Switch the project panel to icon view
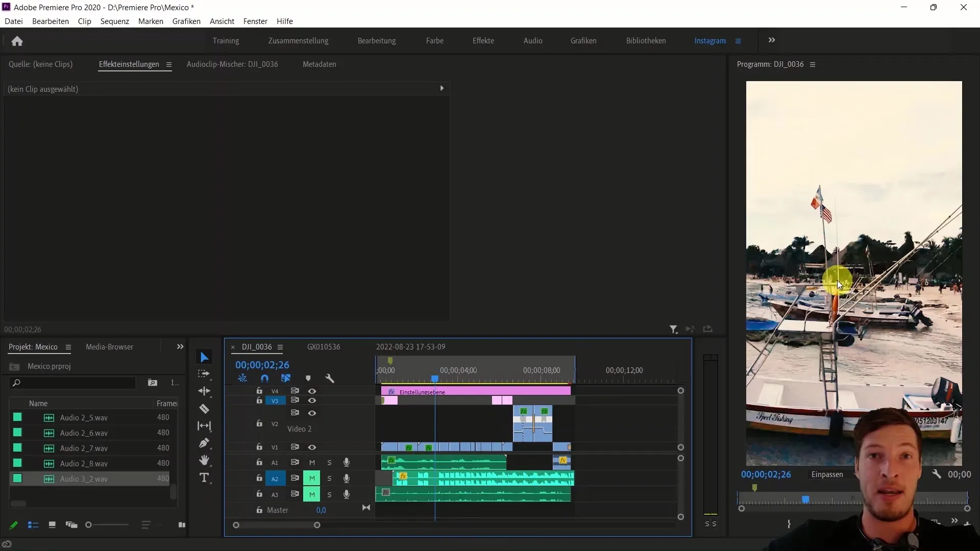The width and height of the screenshot is (980, 551). click(52, 525)
